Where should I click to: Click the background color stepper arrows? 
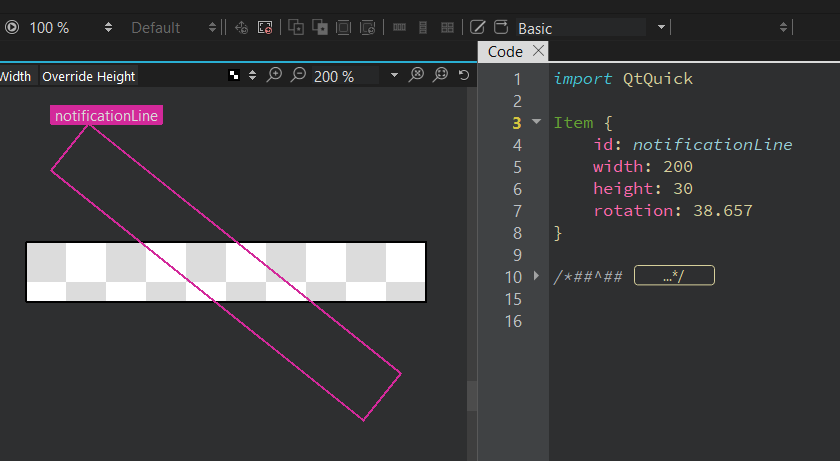[252, 75]
